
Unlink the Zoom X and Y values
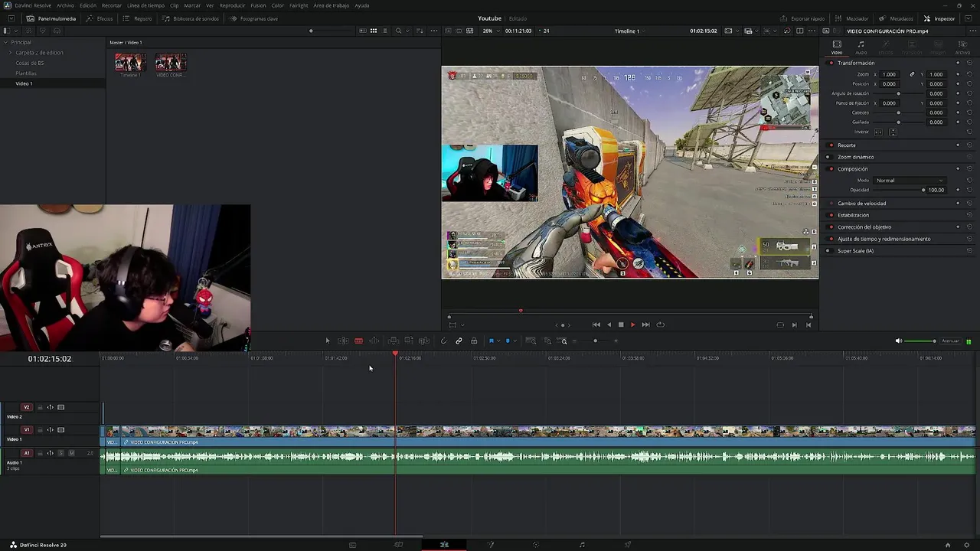(x=912, y=74)
